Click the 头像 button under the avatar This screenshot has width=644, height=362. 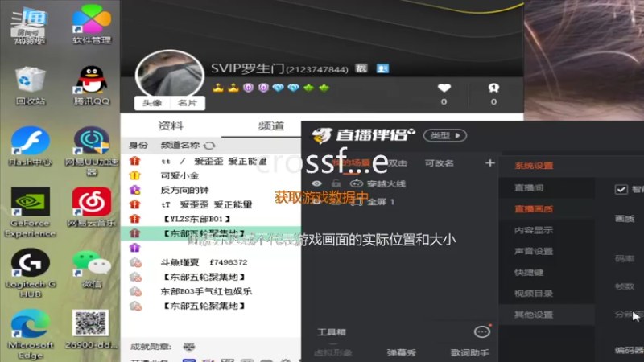152,103
